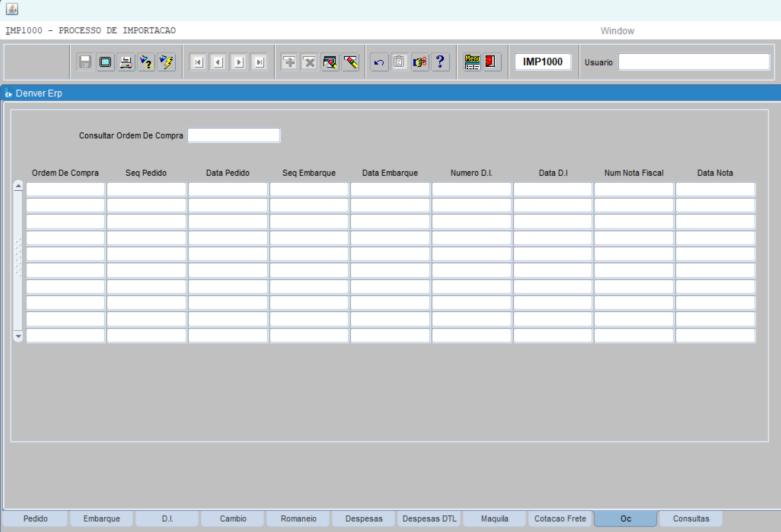Open the Embarque tab
The width and height of the screenshot is (781, 532).
101,518
